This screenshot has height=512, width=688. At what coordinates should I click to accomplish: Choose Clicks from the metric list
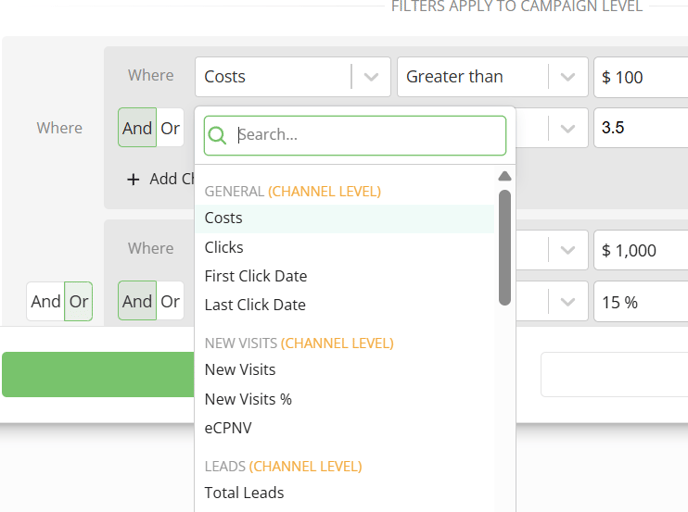click(224, 247)
